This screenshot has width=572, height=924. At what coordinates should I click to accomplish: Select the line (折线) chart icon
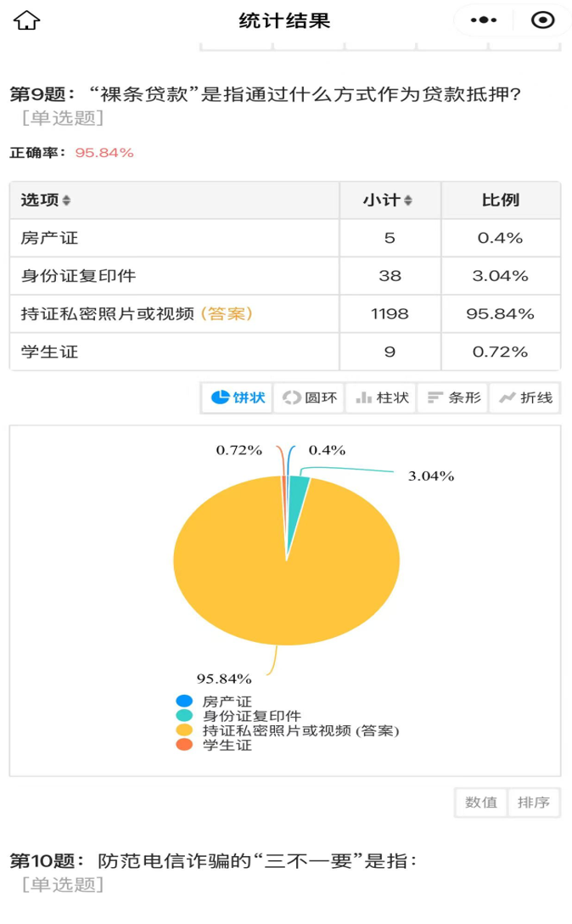(525, 397)
